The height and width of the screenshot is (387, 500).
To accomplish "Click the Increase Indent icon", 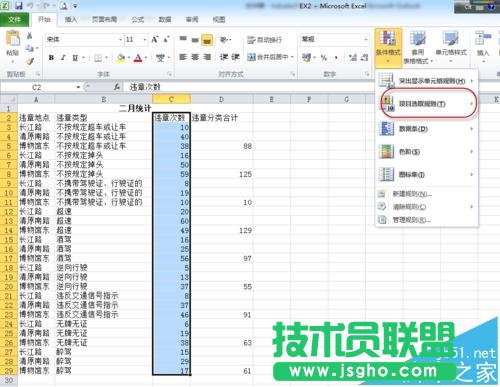I will click(235, 57).
